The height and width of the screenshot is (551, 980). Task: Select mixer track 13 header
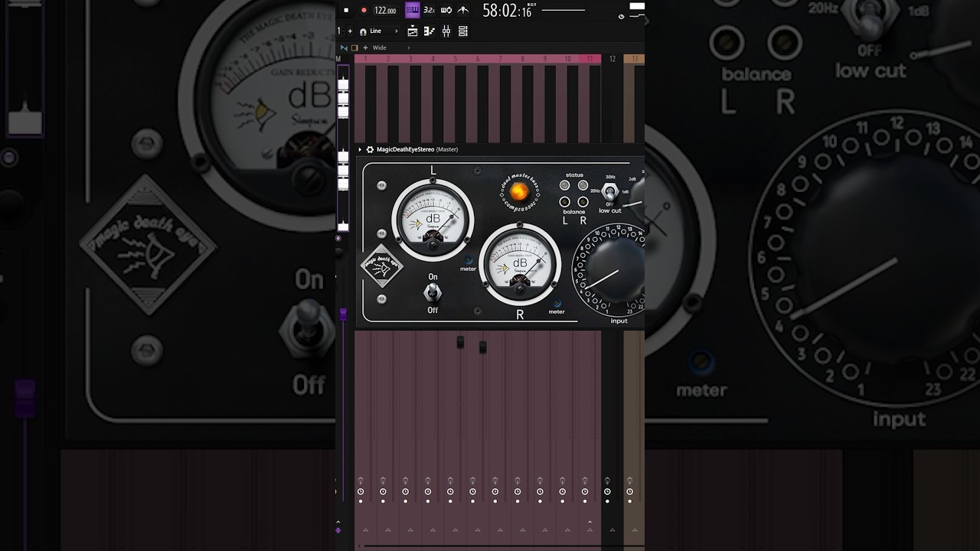click(x=634, y=59)
